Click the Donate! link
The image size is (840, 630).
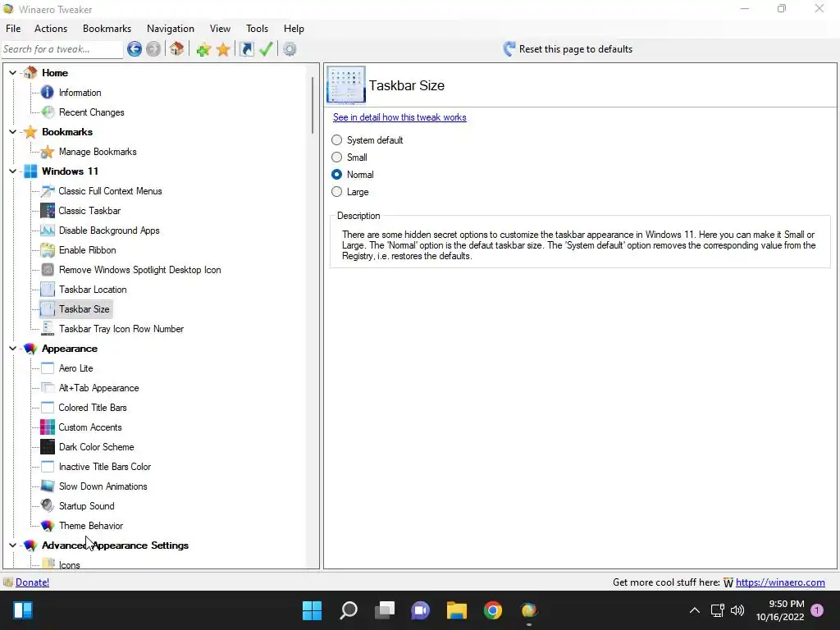(x=32, y=582)
